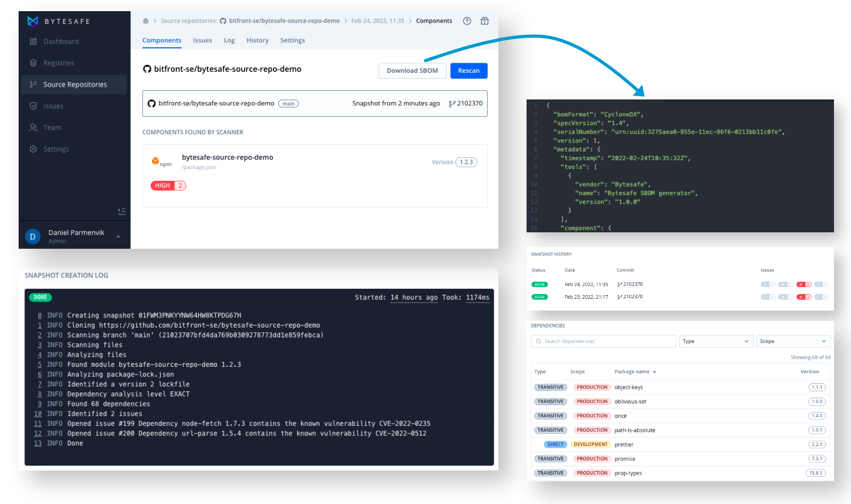
Task: Click prop-types dependency name
Action: point(628,474)
